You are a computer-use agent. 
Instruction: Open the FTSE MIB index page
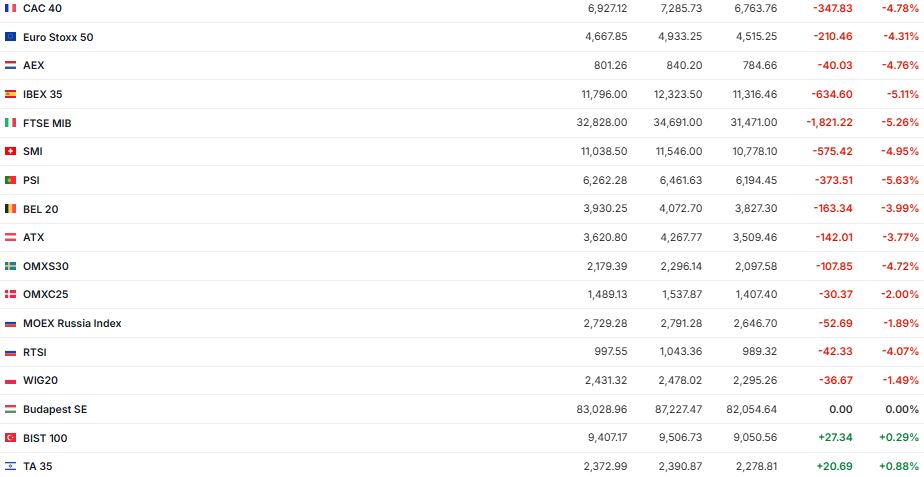coord(47,123)
